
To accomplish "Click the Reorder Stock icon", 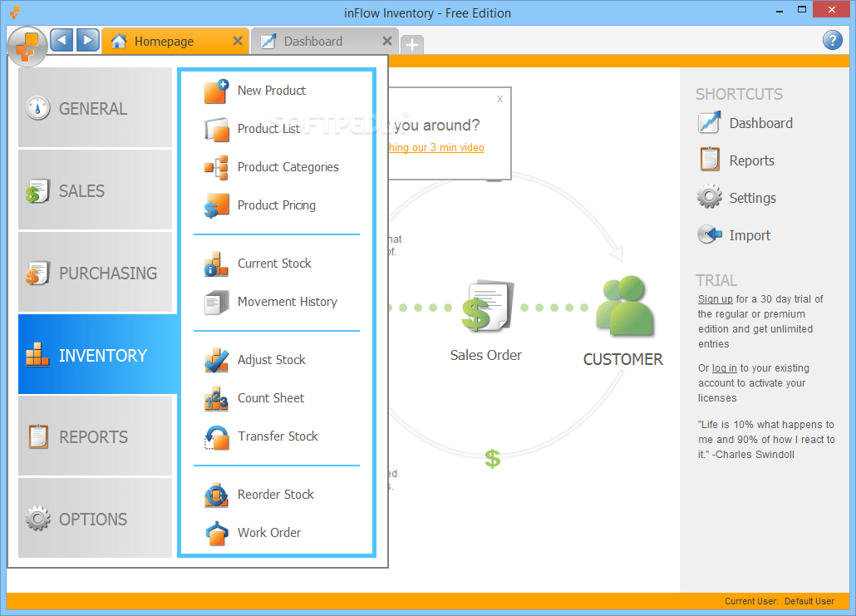I will click(216, 495).
